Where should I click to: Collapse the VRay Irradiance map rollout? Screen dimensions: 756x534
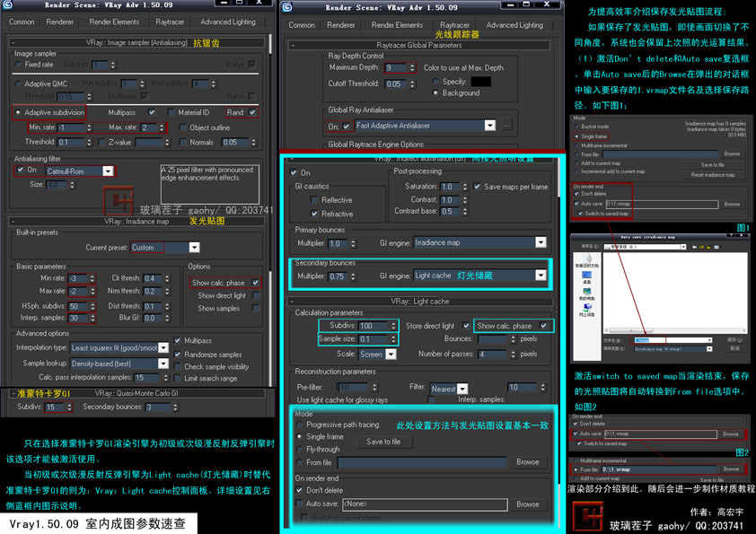click(x=136, y=221)
